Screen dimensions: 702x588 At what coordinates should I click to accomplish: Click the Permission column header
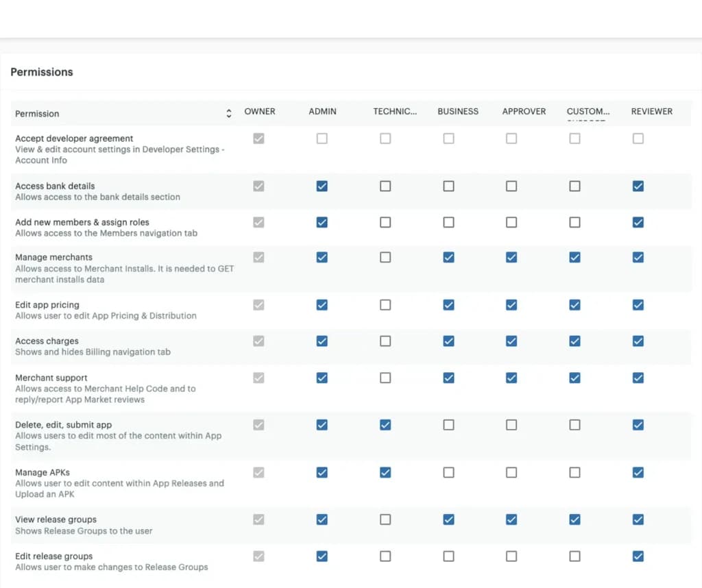tap(37, 114)
